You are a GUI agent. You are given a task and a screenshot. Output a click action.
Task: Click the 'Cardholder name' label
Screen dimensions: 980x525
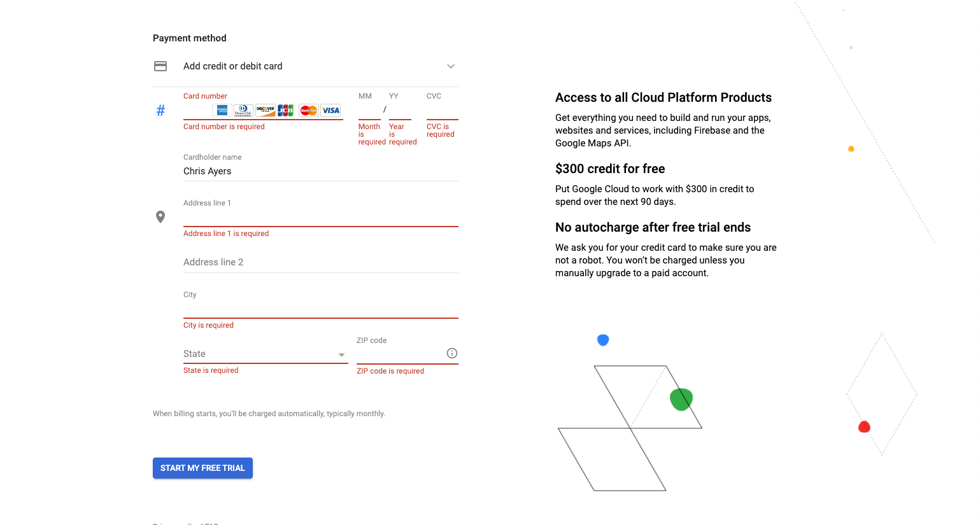(x=213, y=157)
